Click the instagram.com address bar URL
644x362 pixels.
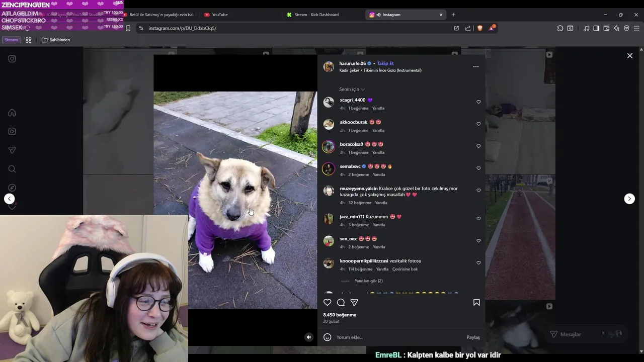182,28
